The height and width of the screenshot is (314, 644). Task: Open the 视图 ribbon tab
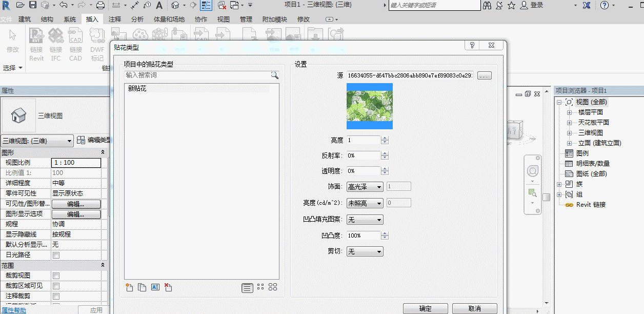(x=224, y=19)
